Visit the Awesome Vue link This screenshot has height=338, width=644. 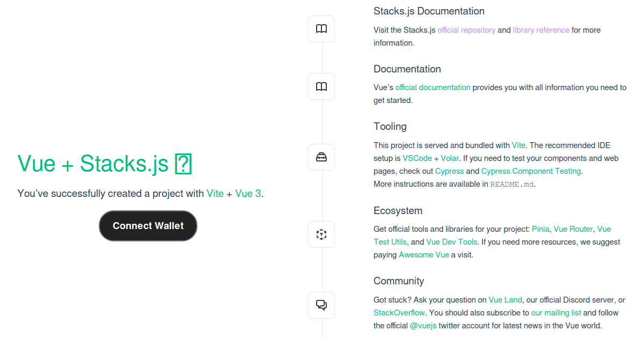coord(423,254)
